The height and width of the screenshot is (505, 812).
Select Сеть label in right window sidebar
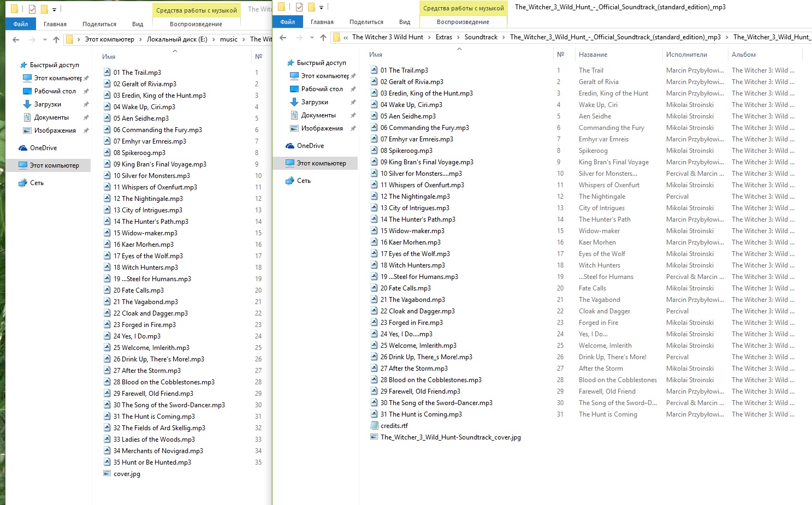(304, 181)
